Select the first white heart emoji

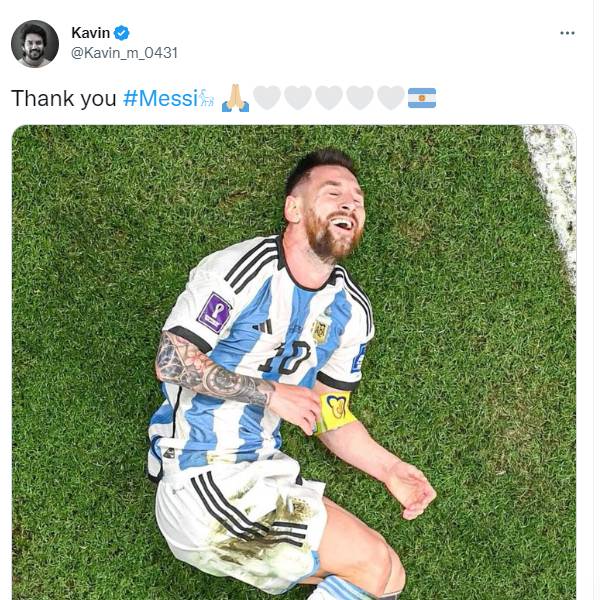(267, 98)
